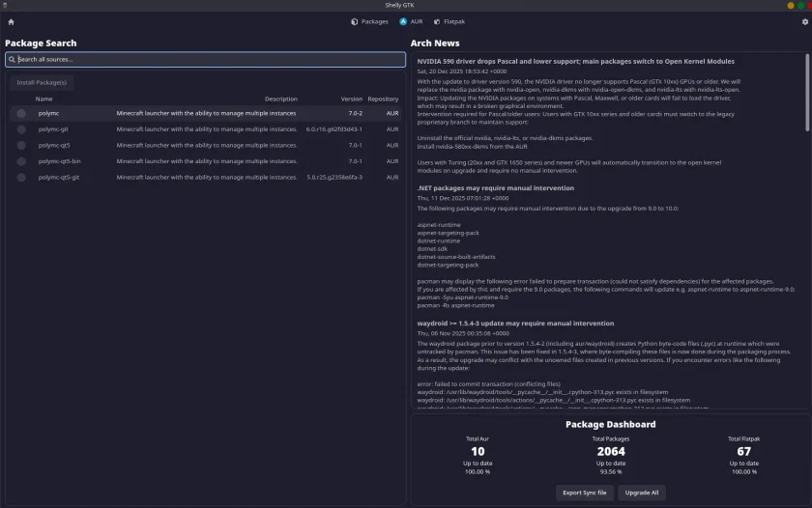The image size is (812, 508).
Task: Toggle the polymc-qt5 row checkbox
Action: click(x=21, y=146)
